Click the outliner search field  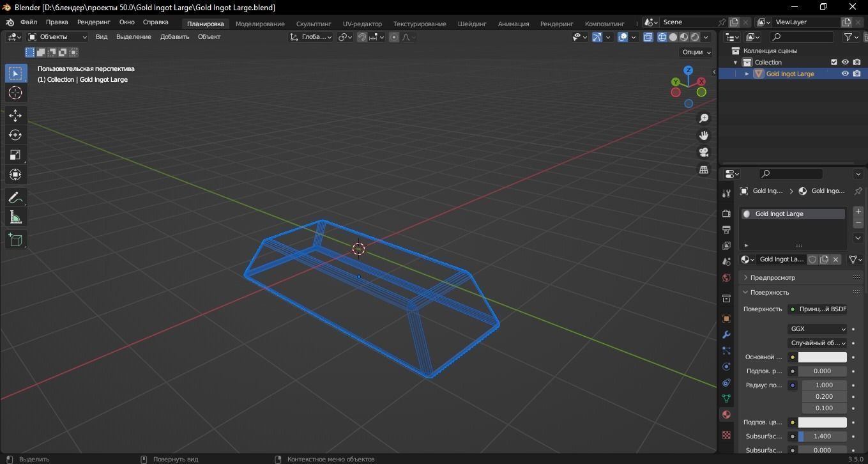click(x=803, y=37)
